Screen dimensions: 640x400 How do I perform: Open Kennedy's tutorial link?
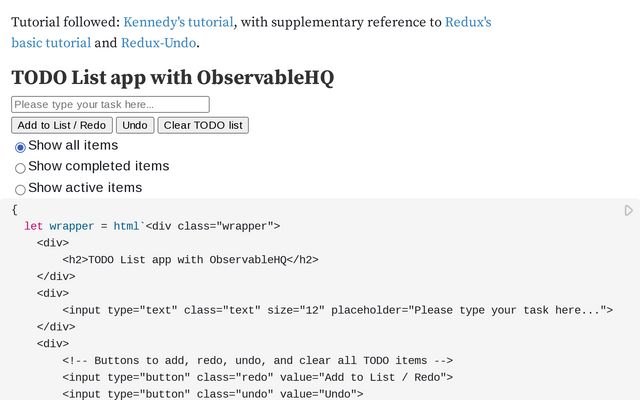[x=178, y=22]
